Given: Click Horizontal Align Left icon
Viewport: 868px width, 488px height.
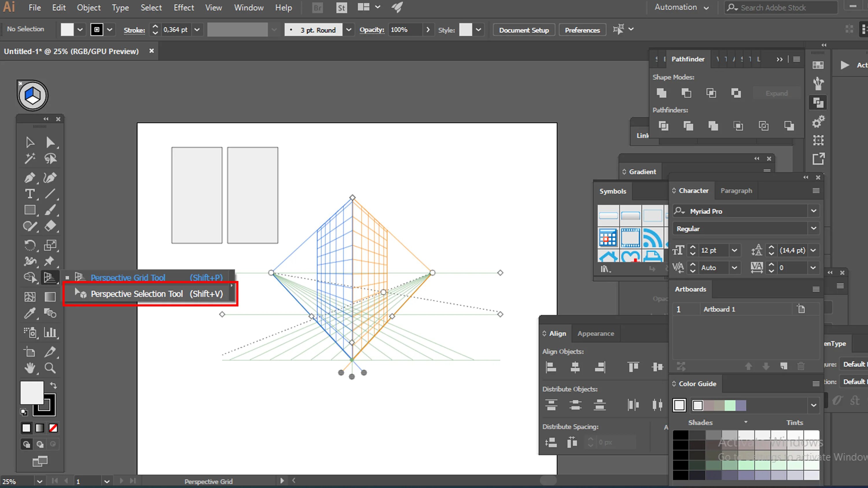Looking at the screenshot, I should point(551,367).
